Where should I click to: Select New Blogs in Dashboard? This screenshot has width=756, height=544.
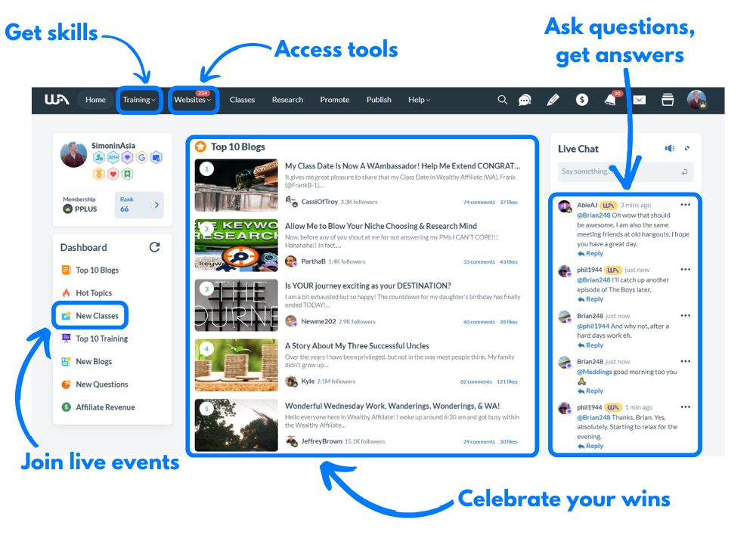pyautogui.click(x=87, y=361)
